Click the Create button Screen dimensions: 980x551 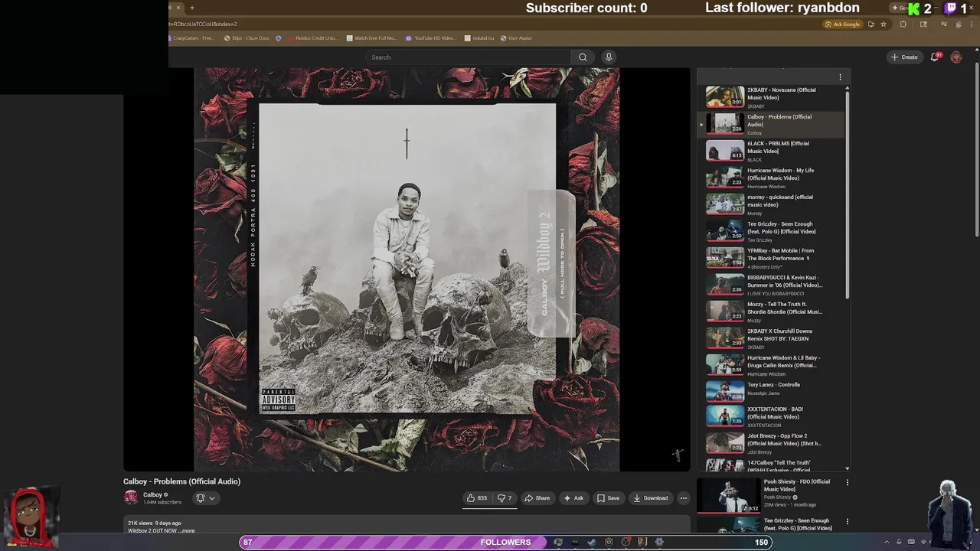point(904,57)
